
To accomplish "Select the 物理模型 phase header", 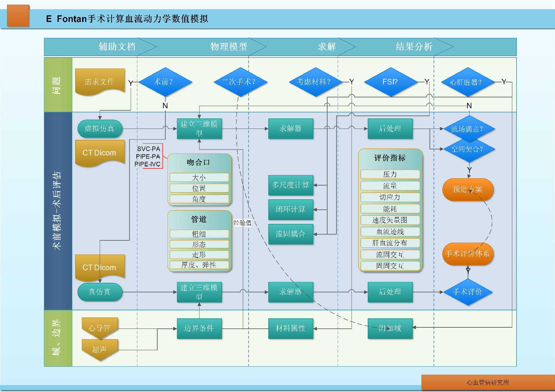I will (x=229, y=47).
